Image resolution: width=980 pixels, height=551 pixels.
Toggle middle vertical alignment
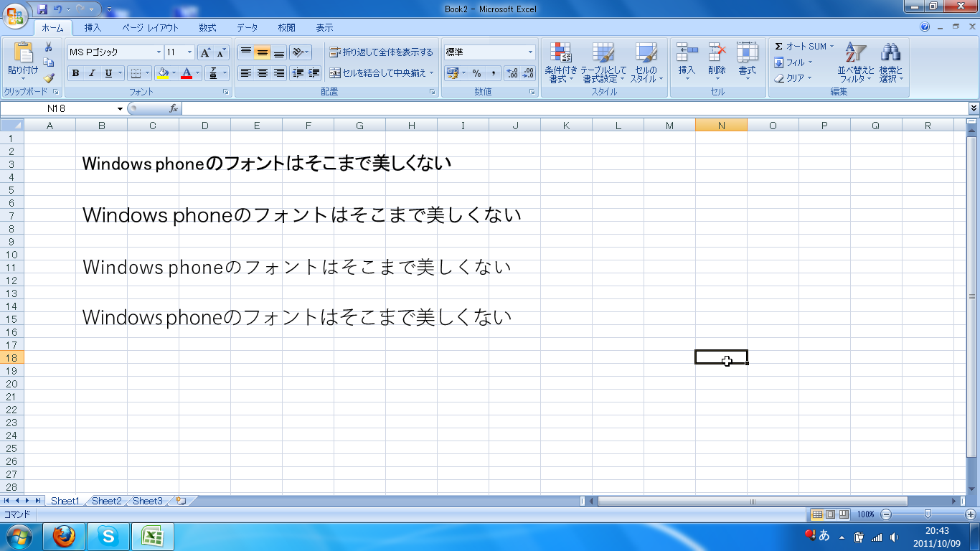click(262, 52)
